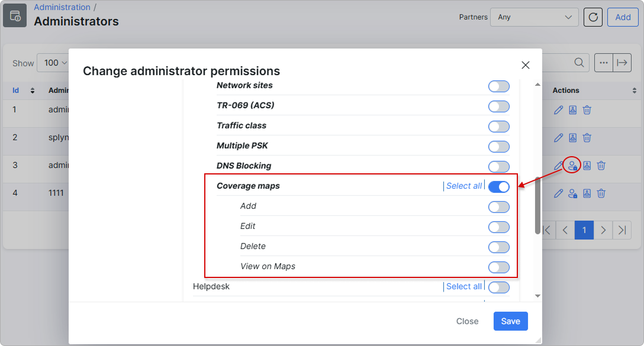Click the dialog's vertical scrollbar thumb
The width and height of the screenshot is (644, 346).
[537, 206]
